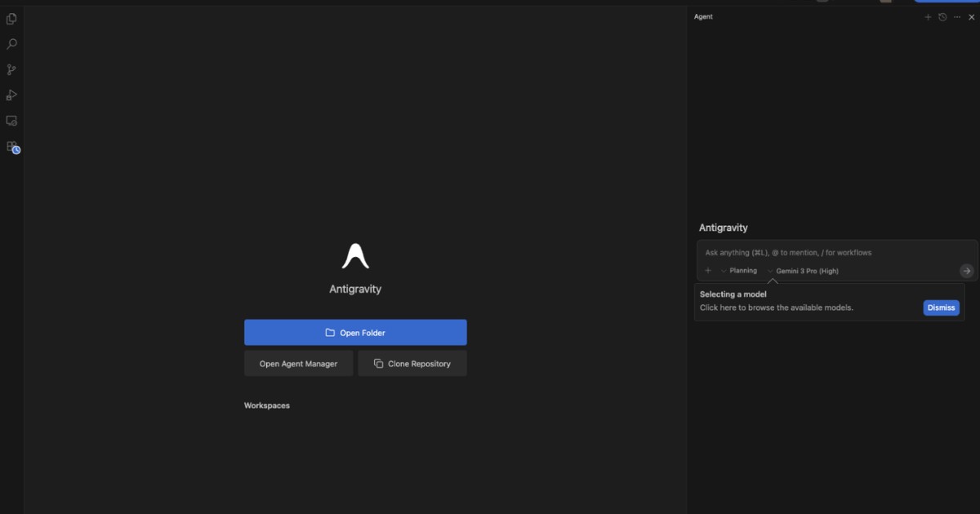Open the Remote Explorer view

point(11,121)
